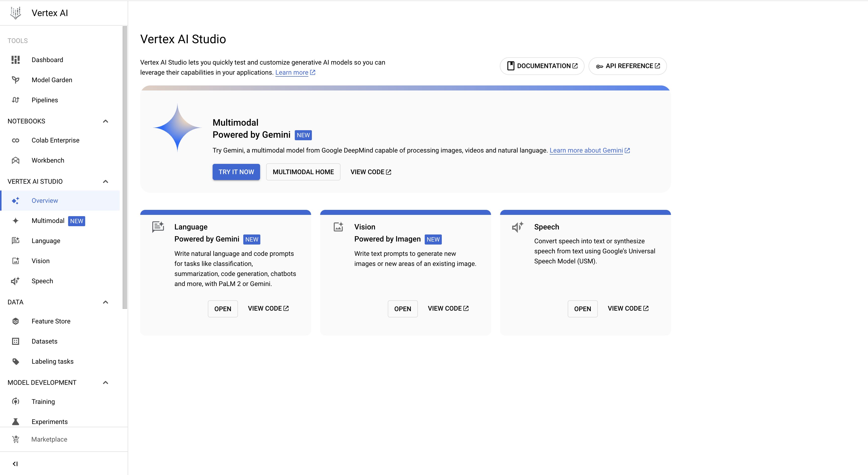Click View Code on Vision card

click(x=448, y=308)
